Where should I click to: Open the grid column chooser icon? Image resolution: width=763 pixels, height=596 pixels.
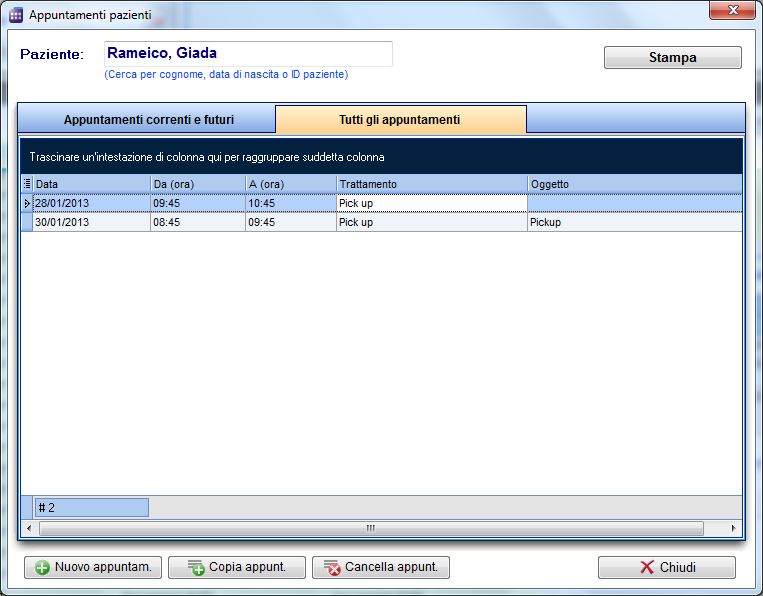click(x=27, y=184)
